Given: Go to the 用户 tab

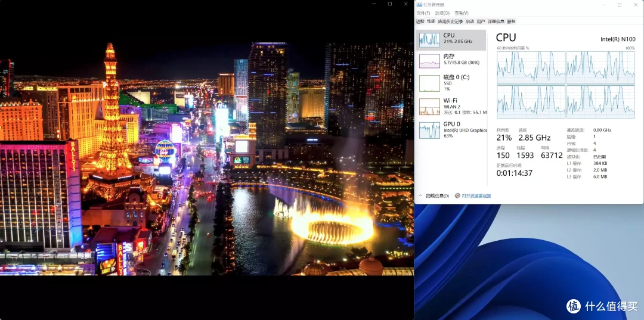Looking at the screenshot, I should [x=481, y=21].
